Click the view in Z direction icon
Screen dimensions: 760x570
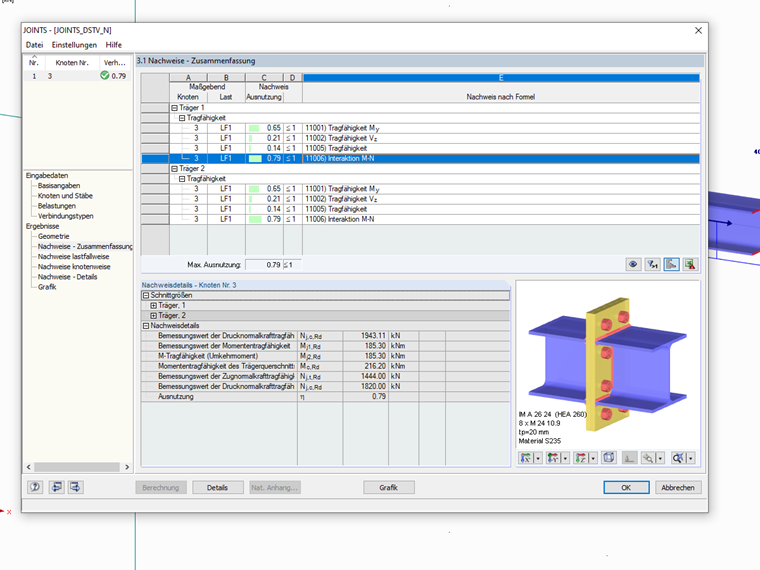click(x=581, y=458)
